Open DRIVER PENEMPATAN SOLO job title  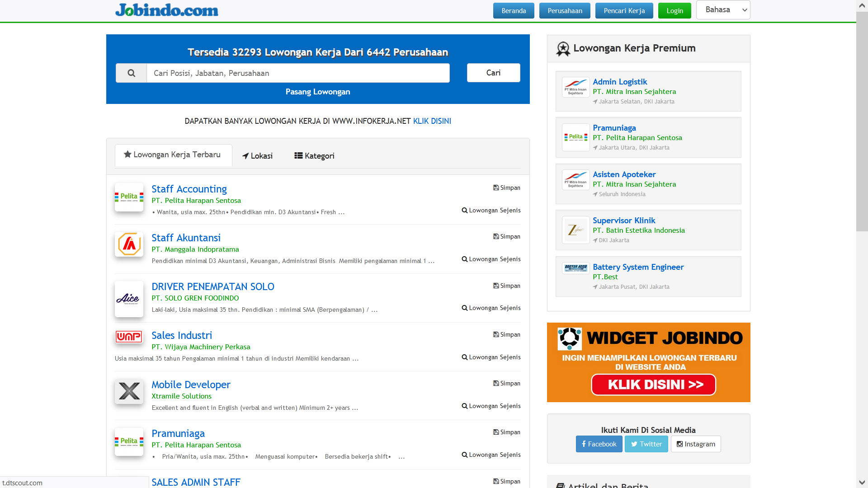click(212, 286)
